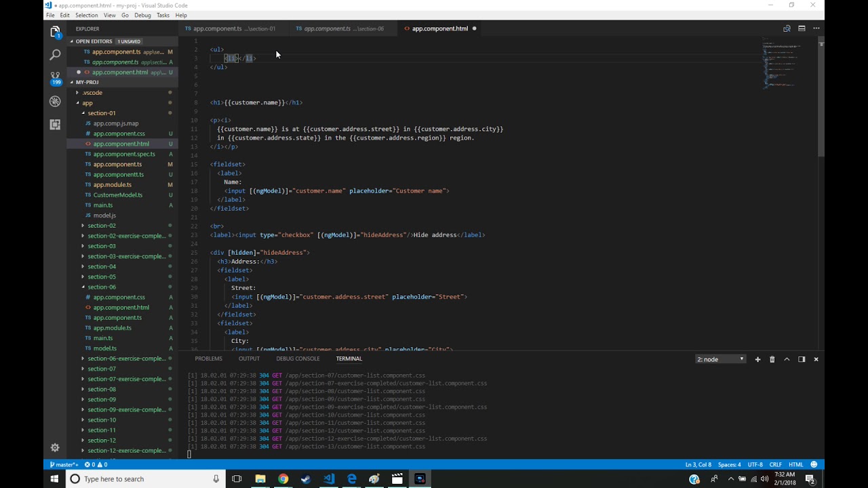Open app.component.spec.ts file
Image resolution: width=868 pixels, height=488 pixels.
[124, 154]
